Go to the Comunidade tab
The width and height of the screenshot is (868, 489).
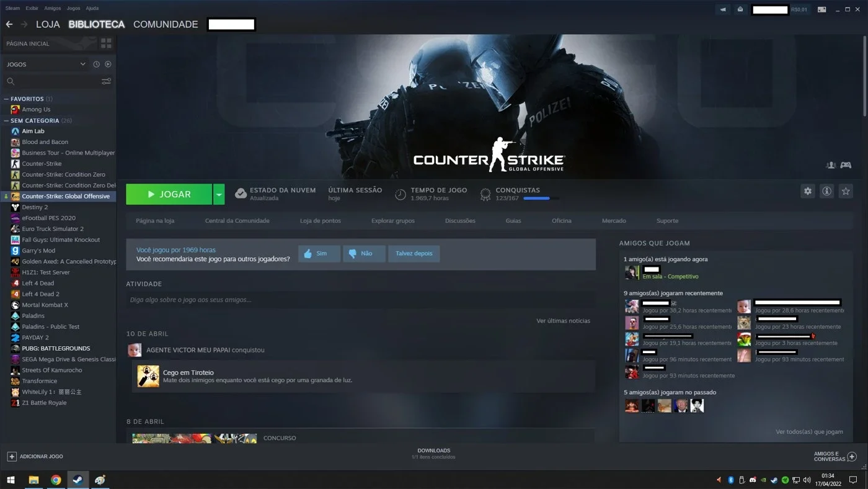(166, 24)
